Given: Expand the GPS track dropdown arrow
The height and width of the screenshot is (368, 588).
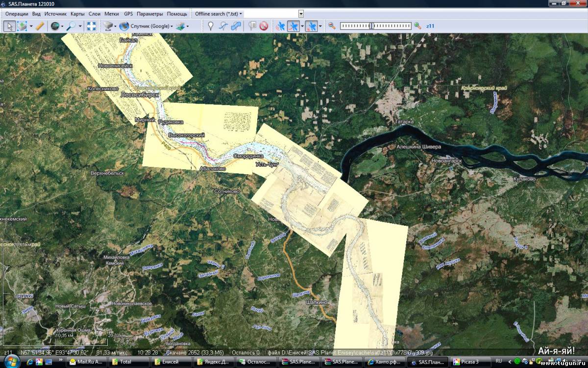Looking at the screenshot, I should click(x=302, y=26).
